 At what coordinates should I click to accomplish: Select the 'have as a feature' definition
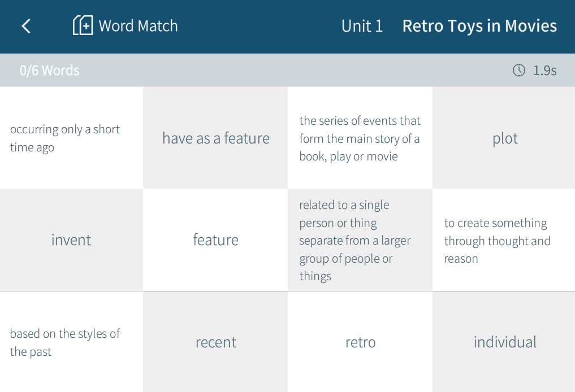[215, 138]
